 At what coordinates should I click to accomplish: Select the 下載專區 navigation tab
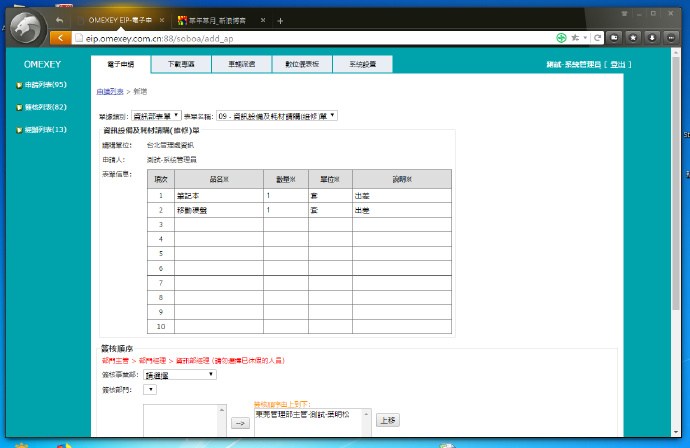(x=181, y=64)
